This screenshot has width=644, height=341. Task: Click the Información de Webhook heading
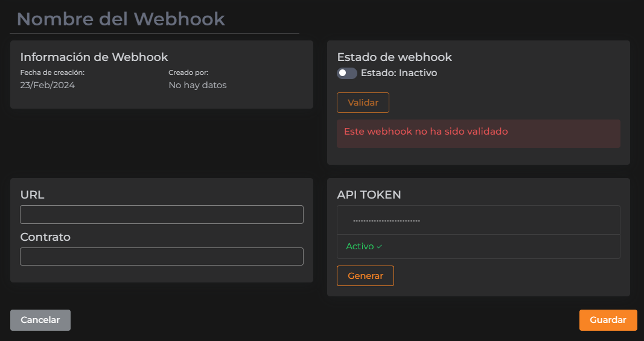point(94,57)
